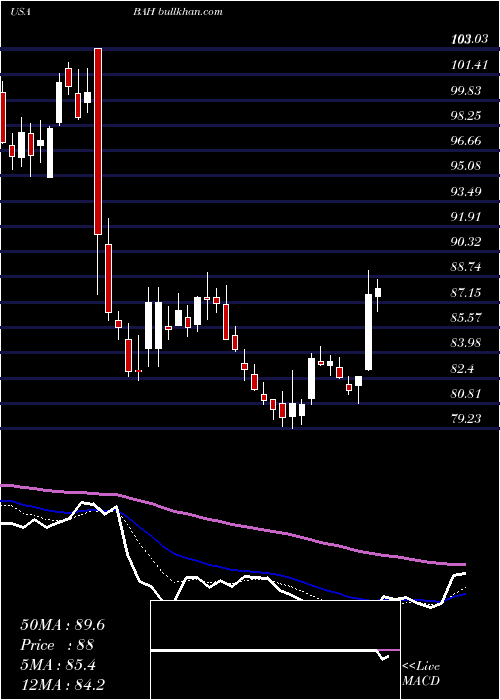Click the 79.23 price axis label

click(467, 419)
